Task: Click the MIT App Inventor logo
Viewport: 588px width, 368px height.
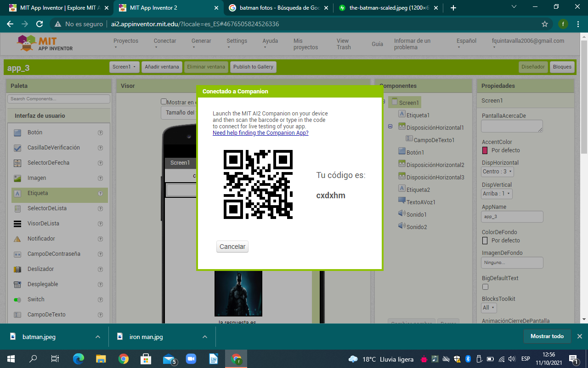Action: point(45,44)
